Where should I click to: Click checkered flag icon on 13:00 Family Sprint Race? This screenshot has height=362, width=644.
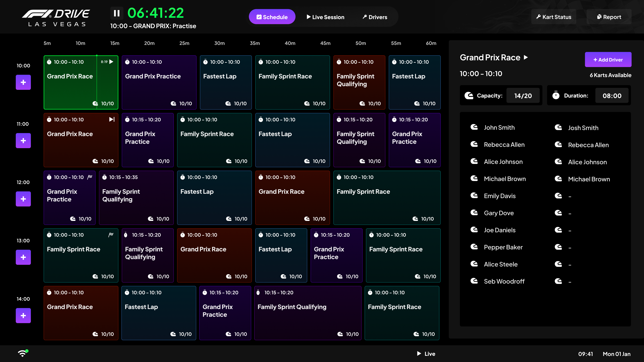[x=111, y=235]
